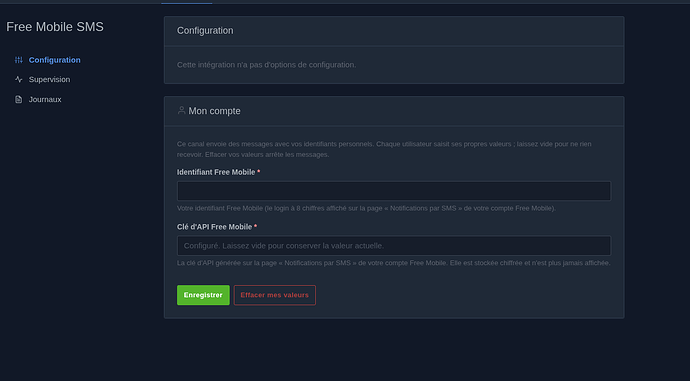Click the Configuration sliders icon in sidebar
Image resolution: width=690 pixels, height=381 pixels.
pos(18,60)
